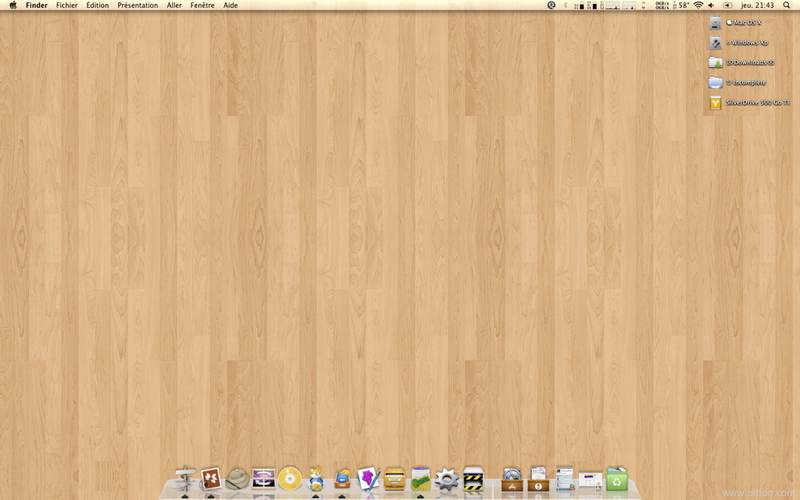
Task: Open the Spotlight search magnifier
Action: click(786, 5)
